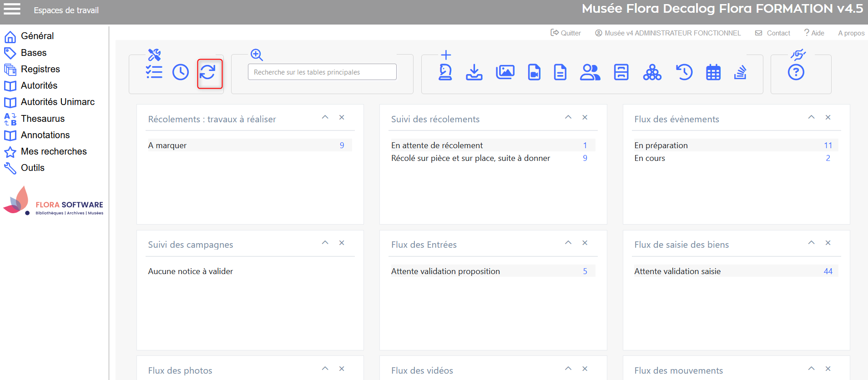Image resolution: width=868 pixels, height=380 pixels.
Task: Open the clock history icon in toolbar
Action: pos(181,72)
